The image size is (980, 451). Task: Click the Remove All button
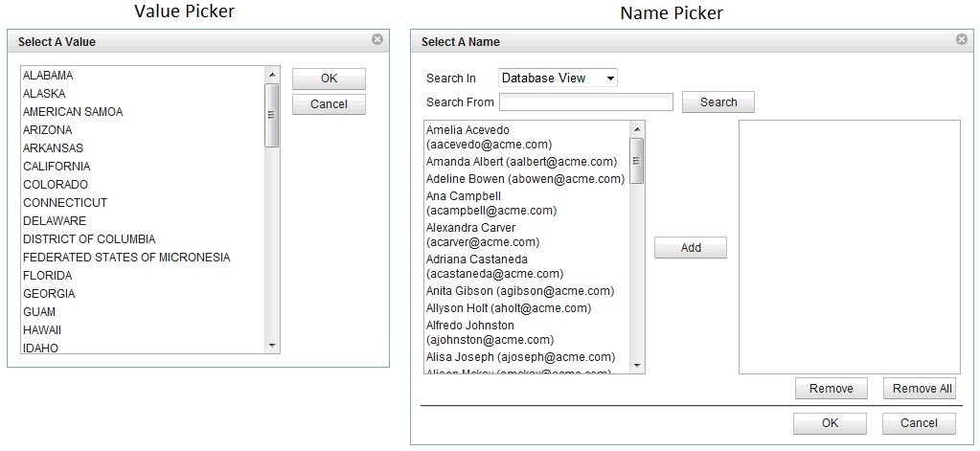(x=920, y=389)
